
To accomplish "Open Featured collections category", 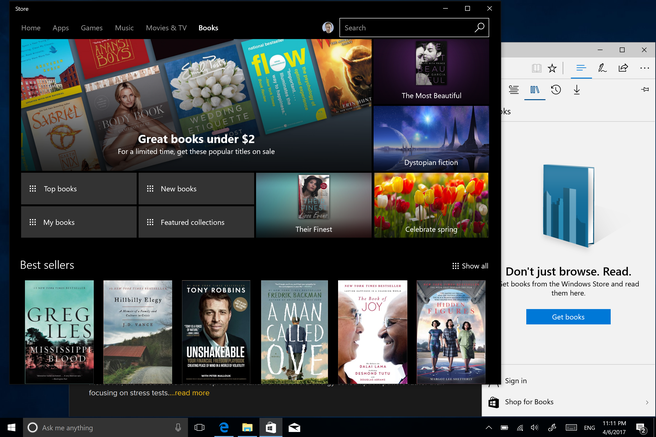I will (x=196, y=222).
